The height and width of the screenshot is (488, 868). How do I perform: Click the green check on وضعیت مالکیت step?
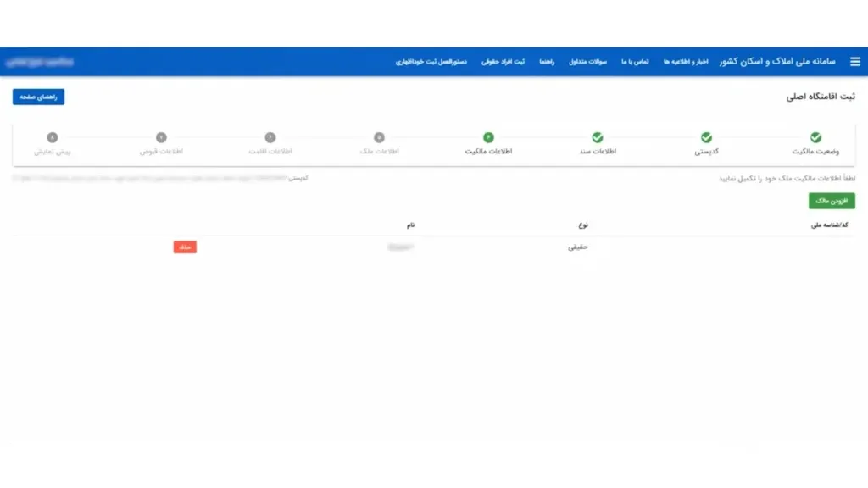[815, 137]
